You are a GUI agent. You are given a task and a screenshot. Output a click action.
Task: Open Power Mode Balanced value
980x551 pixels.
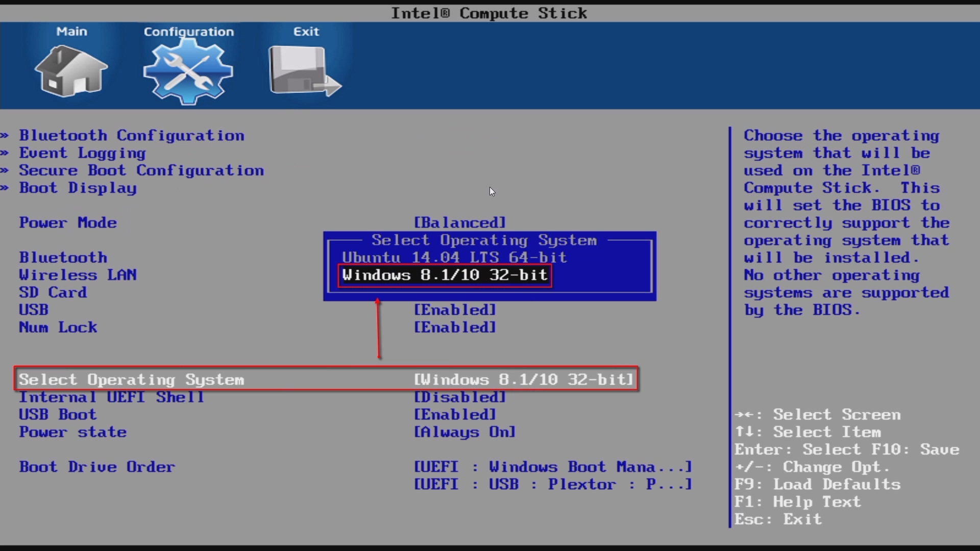tap(459, 223)
